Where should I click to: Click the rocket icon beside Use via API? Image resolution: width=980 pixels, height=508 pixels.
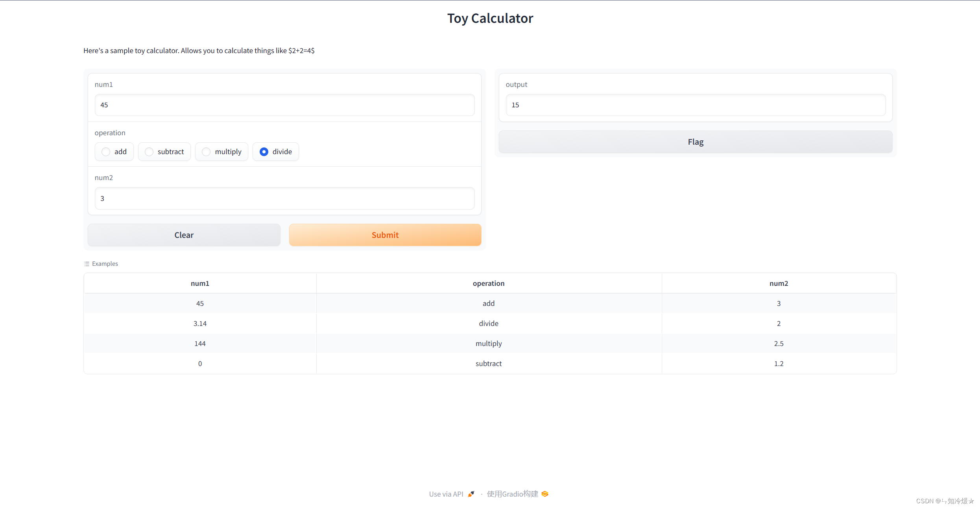pyautogui.click(x=471, y=494)
